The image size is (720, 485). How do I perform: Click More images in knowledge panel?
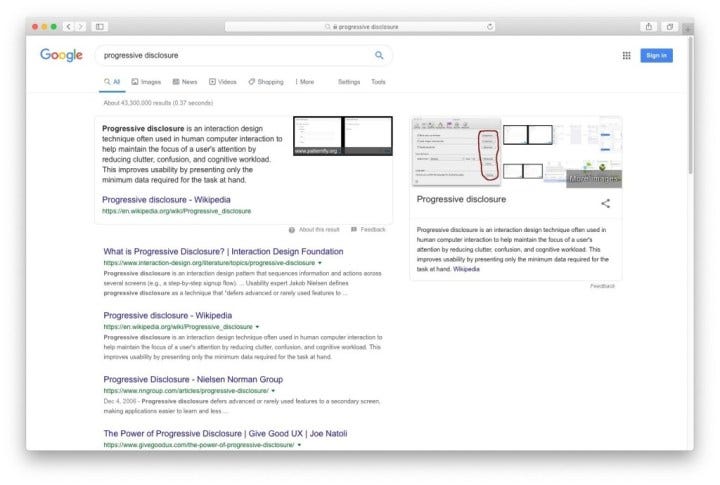[x=594, y=179]
